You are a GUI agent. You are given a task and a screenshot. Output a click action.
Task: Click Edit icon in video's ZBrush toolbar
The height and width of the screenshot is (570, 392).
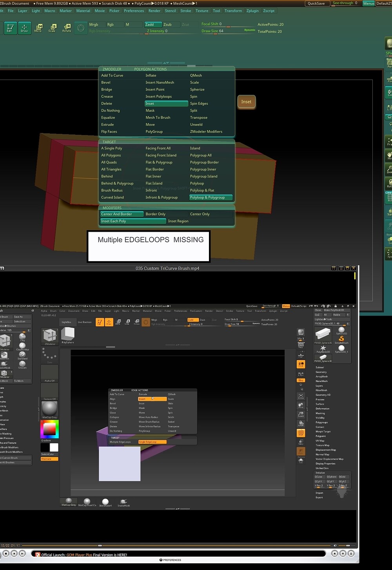[x=100, y=322]
